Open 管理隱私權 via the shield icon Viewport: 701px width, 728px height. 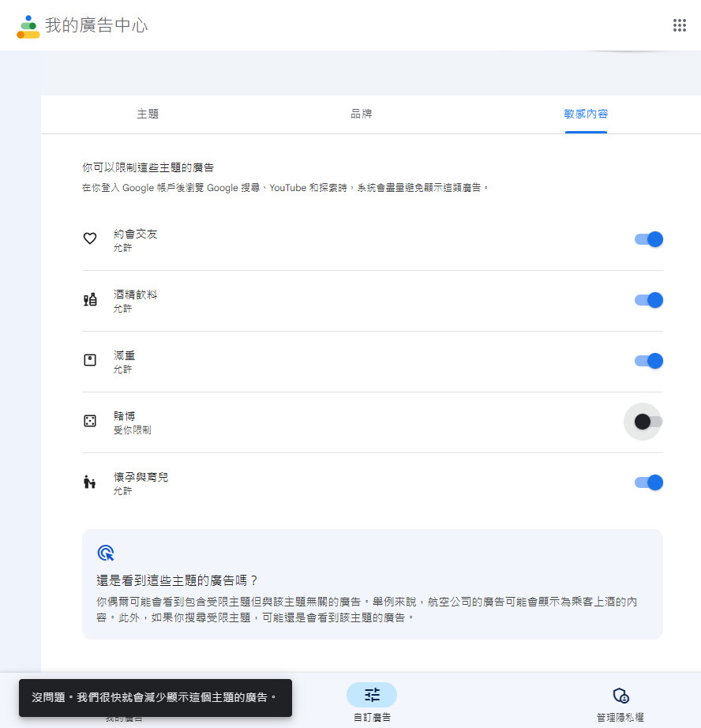[620, 695]
